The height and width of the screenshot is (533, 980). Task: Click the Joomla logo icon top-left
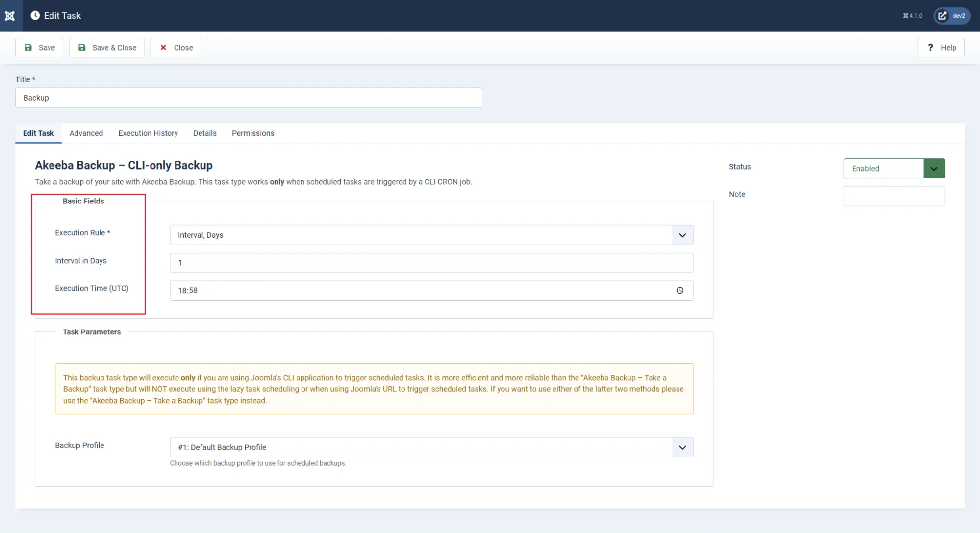pyautogui.click(x=10, y=15)
